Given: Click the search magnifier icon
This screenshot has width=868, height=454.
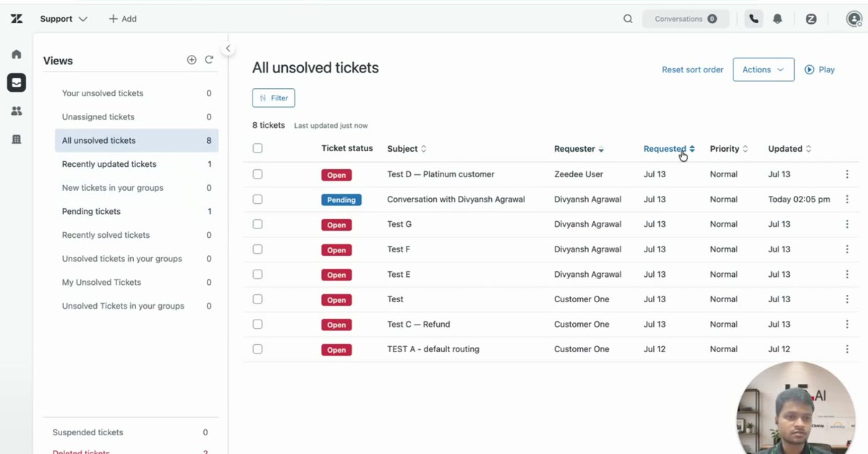Looking at the screenshot, I should tap(628, 19).
